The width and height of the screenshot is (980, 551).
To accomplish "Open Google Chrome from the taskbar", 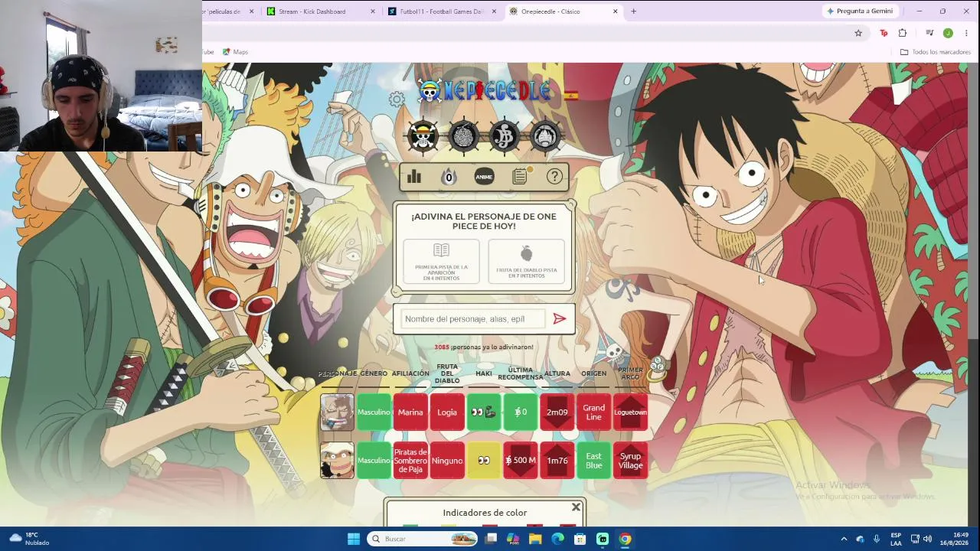I will (x=625, y=539).
